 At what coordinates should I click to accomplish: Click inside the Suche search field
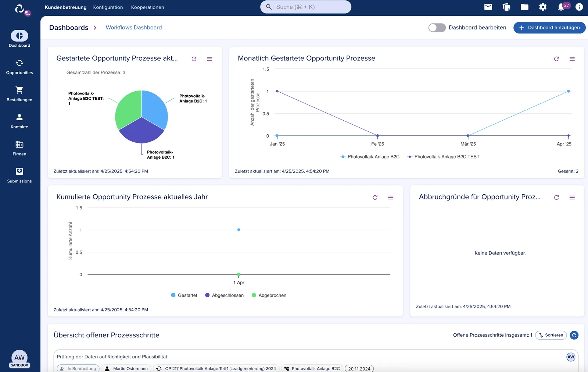pos(306,7)
